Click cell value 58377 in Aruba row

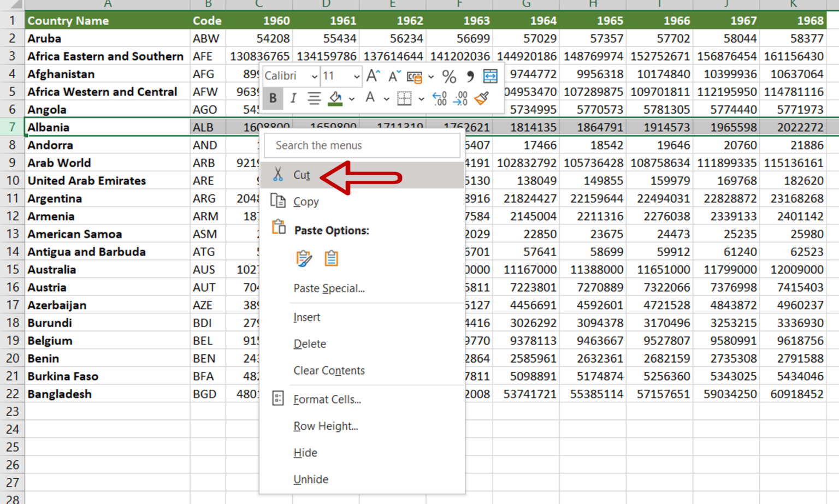tap(793, 38)
